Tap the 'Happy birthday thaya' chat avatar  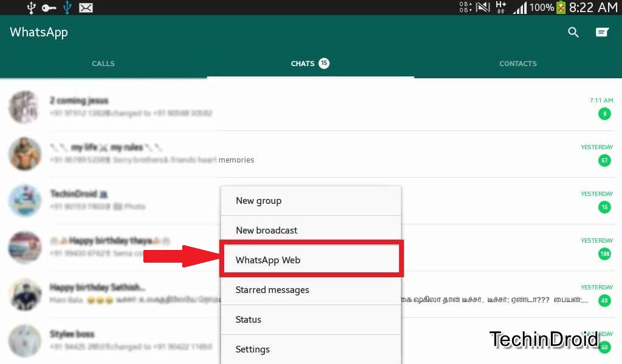click(x=24, y=247)
